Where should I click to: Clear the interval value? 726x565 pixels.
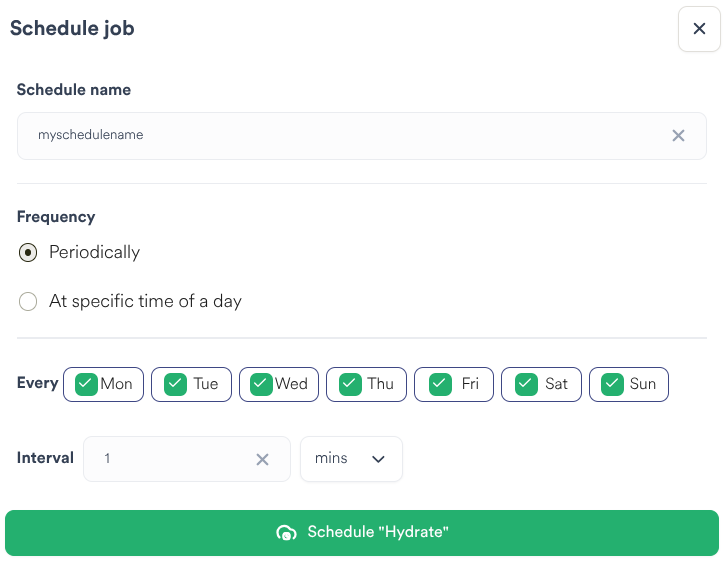(262, 459)
